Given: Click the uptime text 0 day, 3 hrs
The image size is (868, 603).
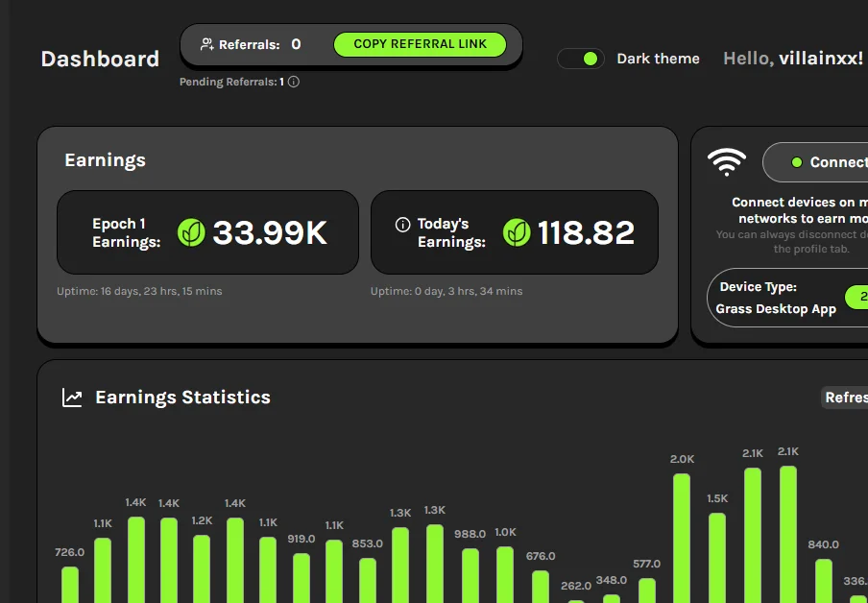Looking at the screenshot, I should pos(446,291).
